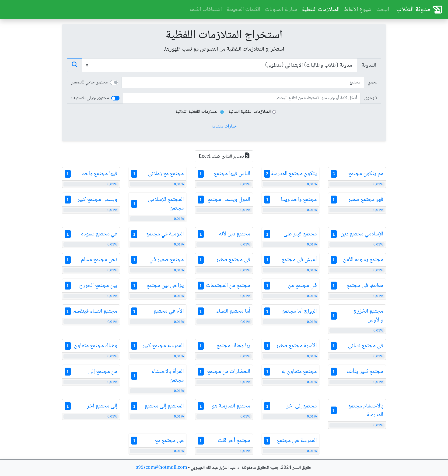Open the المتلازمات اللفظية nav tab
The width and height of the screenshot is (448, 476).
click(321, 9)
